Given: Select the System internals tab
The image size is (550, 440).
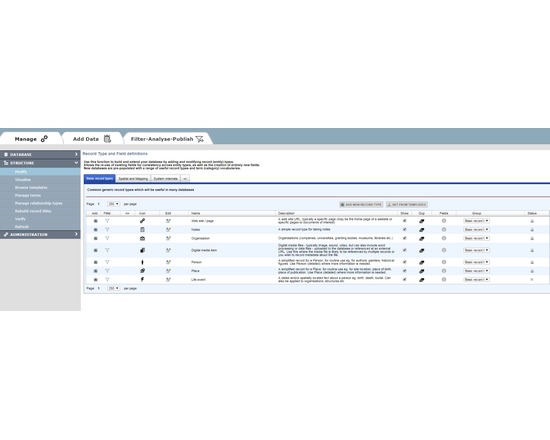Looking at the screenshot, I should (x=166, y=179).
